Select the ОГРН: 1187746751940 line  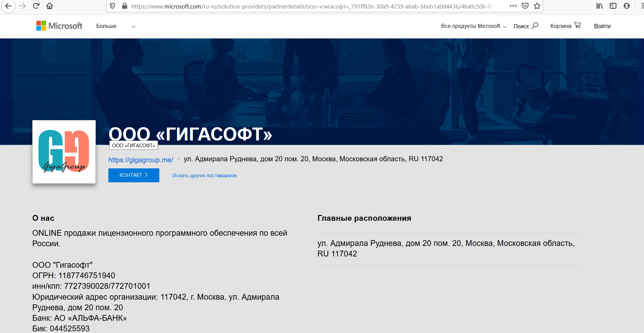coord(74,276)
